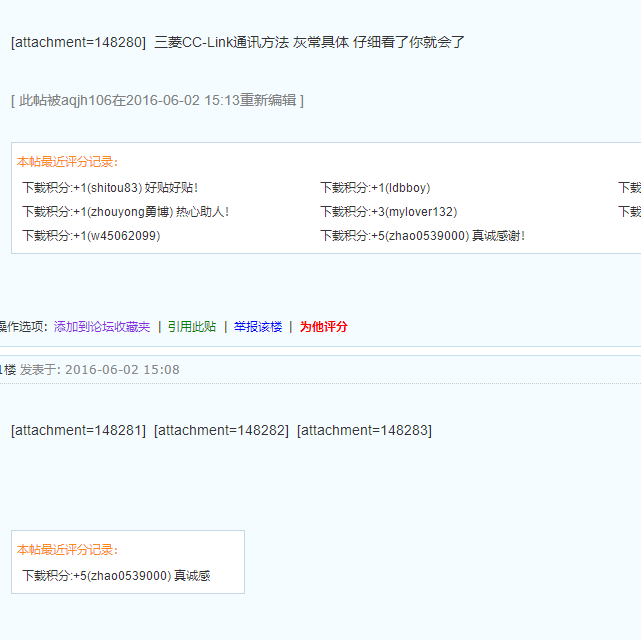Select the zhao0539000 真诚感谢 entry in the first box
The height and width of the screenshot is (640, 641).
(x=422, y=236)
